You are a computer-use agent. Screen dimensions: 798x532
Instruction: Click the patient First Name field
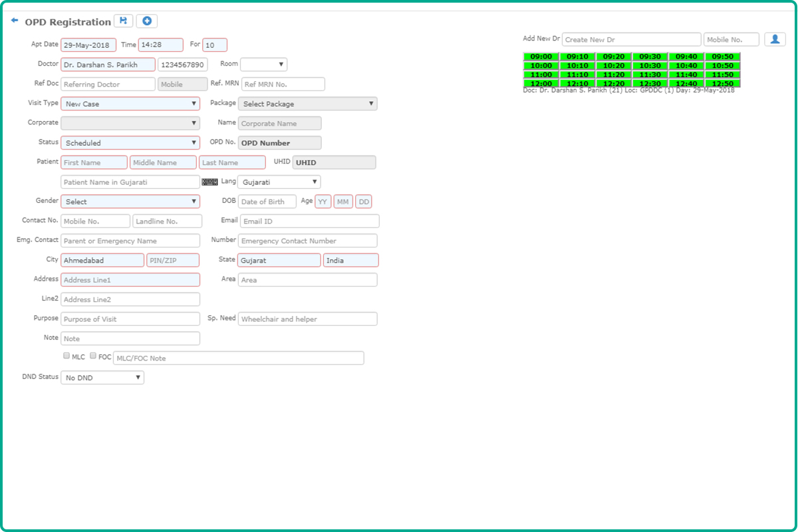(x=94, y=163)
